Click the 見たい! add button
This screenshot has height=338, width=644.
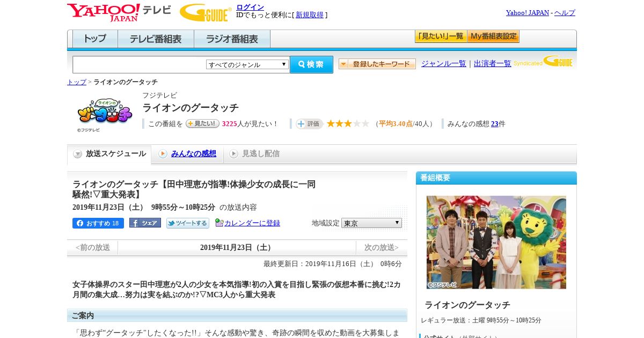pyautogui.click(x=202, y=123)
